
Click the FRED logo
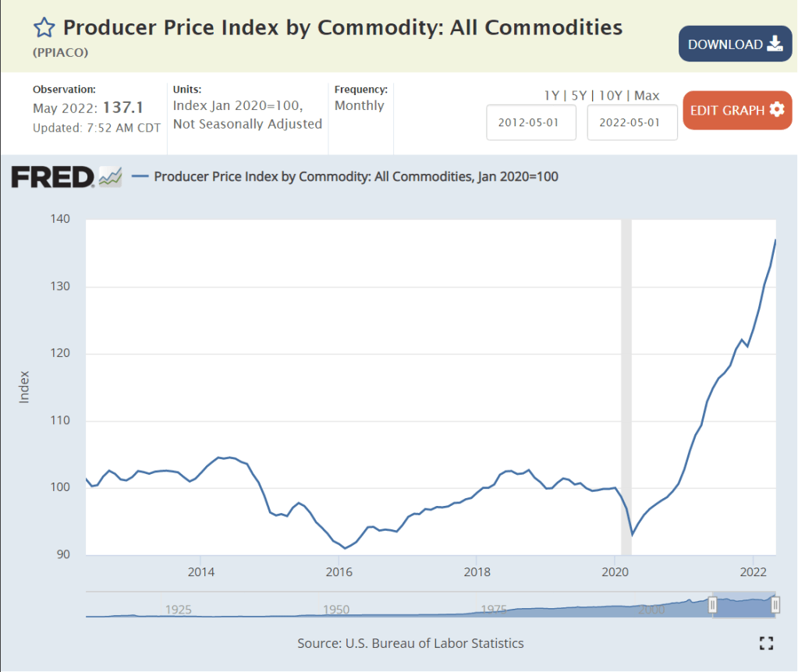coord(53,177)
